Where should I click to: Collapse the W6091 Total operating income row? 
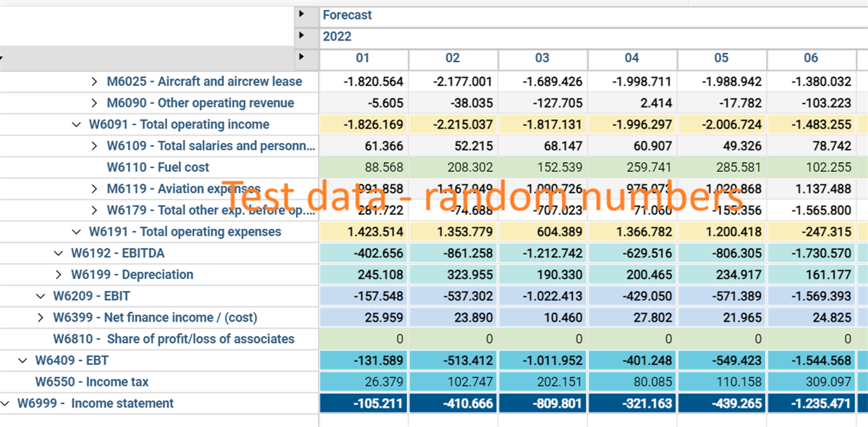(x=77, y=124)
